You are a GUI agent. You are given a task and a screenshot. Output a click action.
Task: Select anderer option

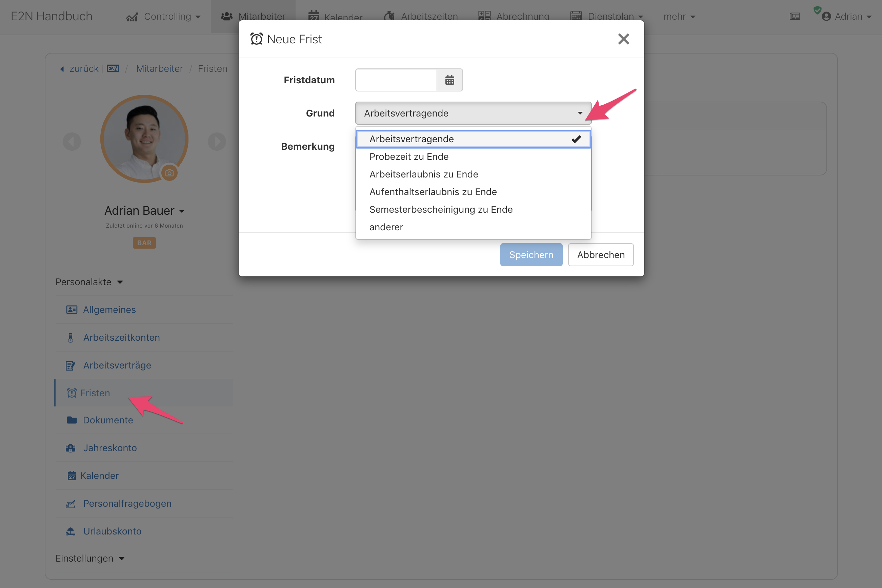[473, 227]
